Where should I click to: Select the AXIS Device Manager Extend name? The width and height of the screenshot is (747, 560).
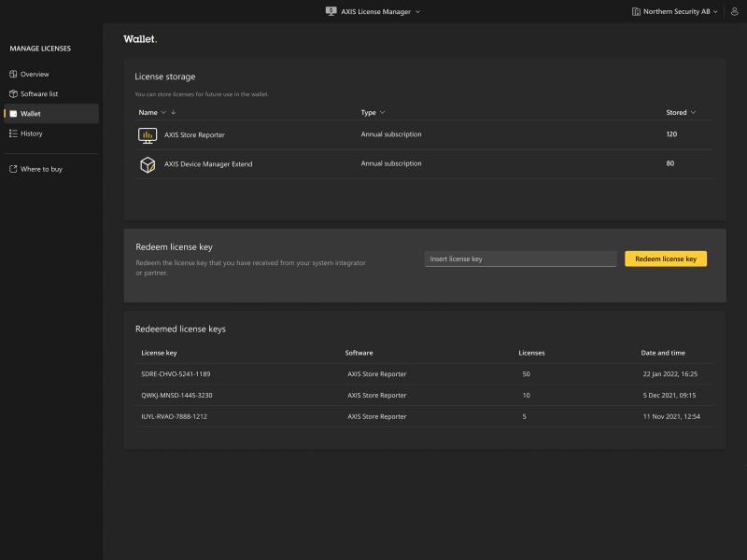tap(208, 164)
